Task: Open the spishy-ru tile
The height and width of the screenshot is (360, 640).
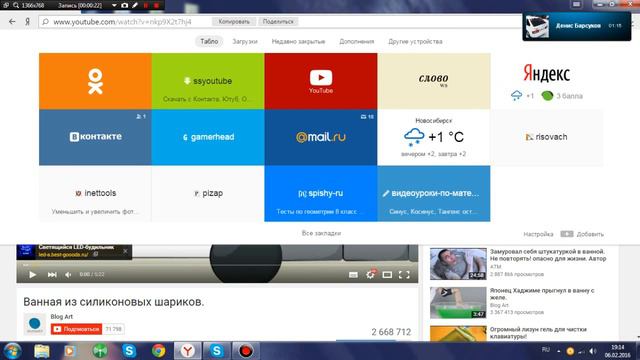Action: [x=321, y=193]
